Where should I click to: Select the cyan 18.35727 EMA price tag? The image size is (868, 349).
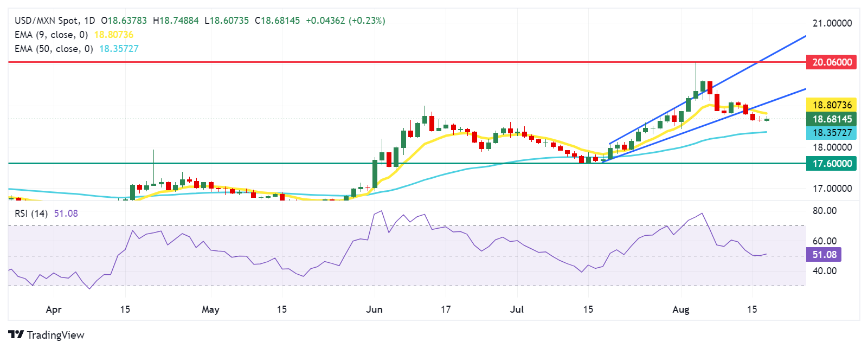(x=832, y=133)
